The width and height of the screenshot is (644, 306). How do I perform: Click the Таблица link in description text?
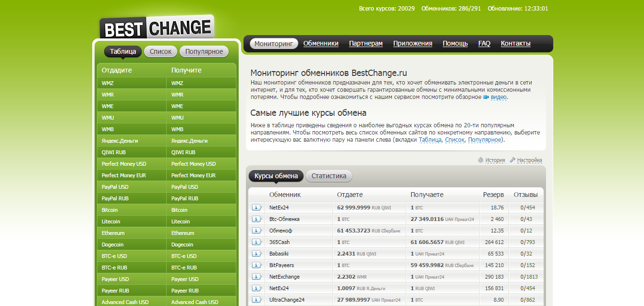430,140
